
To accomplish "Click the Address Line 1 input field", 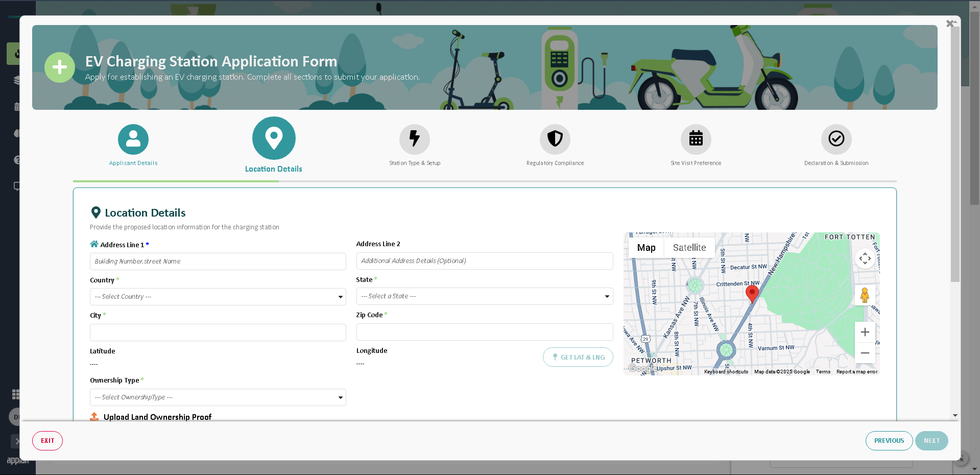I will pyautogui.click(x=218, y=262).
